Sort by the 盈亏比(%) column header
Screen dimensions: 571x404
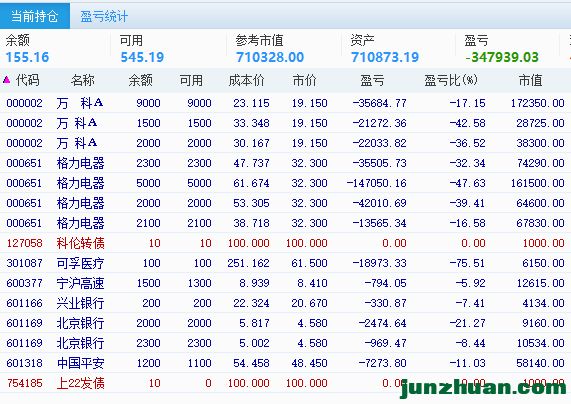(x=451, y=80)
